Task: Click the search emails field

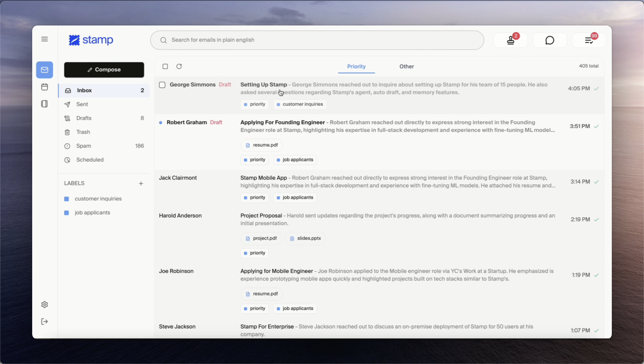Action: click(317, 40)
